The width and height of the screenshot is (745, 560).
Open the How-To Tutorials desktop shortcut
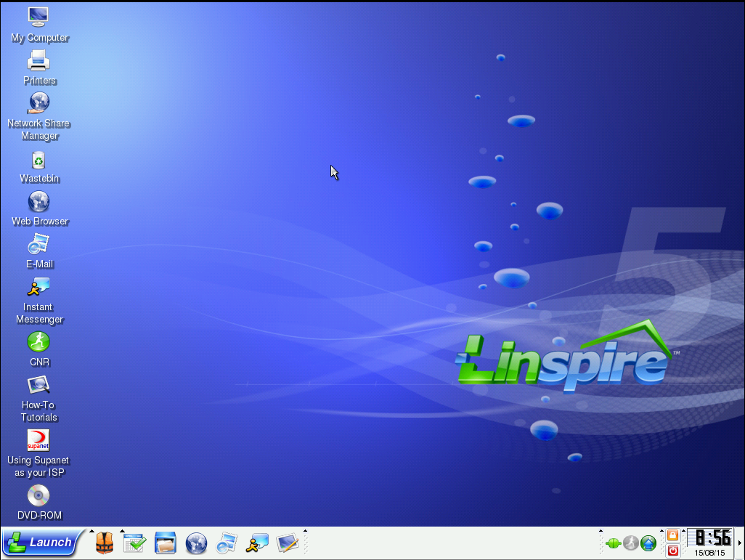[x=38, y=384]
